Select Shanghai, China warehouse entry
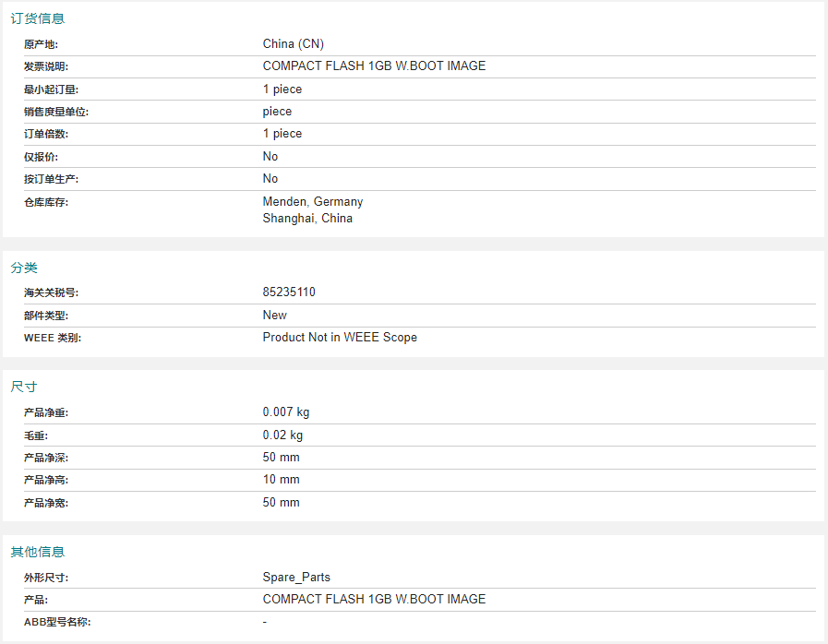The height and width of the screenshot is (644, 828). [307, 218]
